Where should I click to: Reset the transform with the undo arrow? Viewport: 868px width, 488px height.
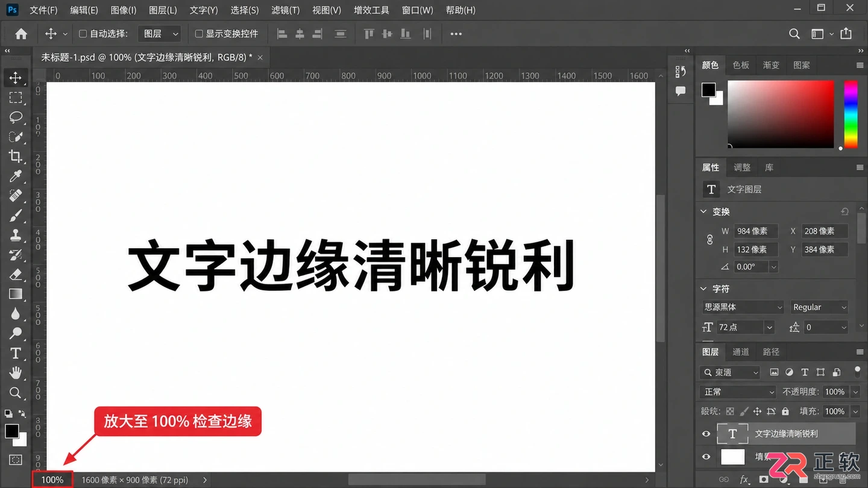pyautogui.click(x=844, y=211)
